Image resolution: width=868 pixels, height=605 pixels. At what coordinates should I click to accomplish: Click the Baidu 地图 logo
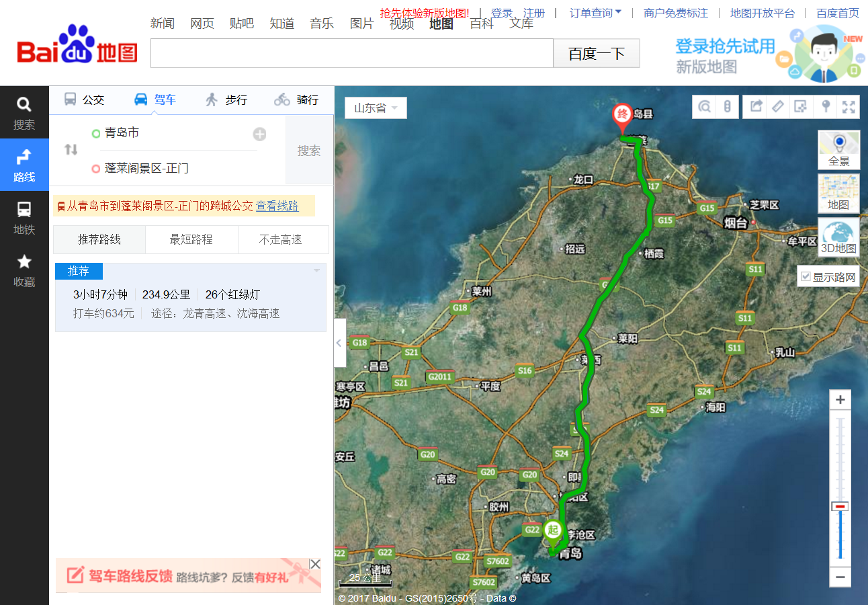pos(77,46)
